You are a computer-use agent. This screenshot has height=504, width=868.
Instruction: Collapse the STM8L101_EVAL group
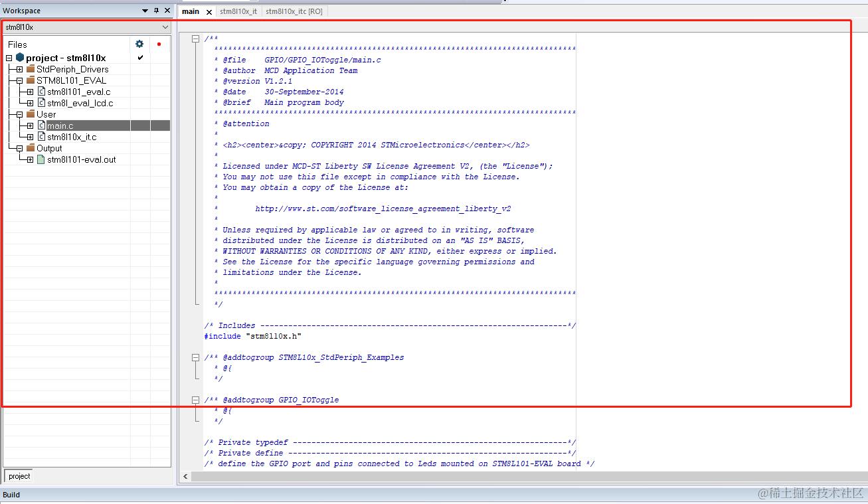coord(19,81)
